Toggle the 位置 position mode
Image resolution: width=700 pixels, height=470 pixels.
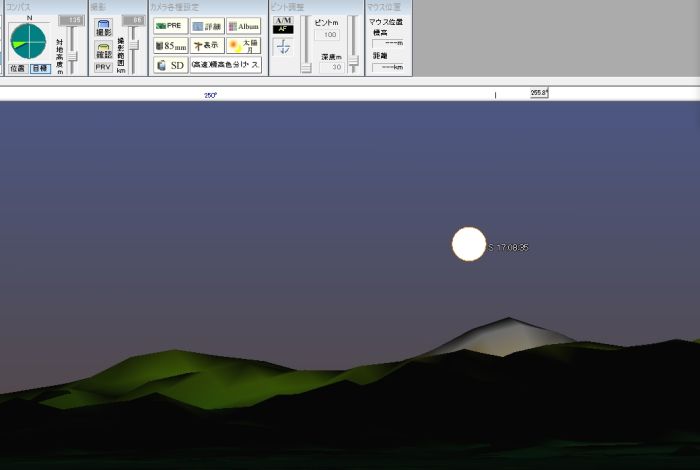coord(17,68)
